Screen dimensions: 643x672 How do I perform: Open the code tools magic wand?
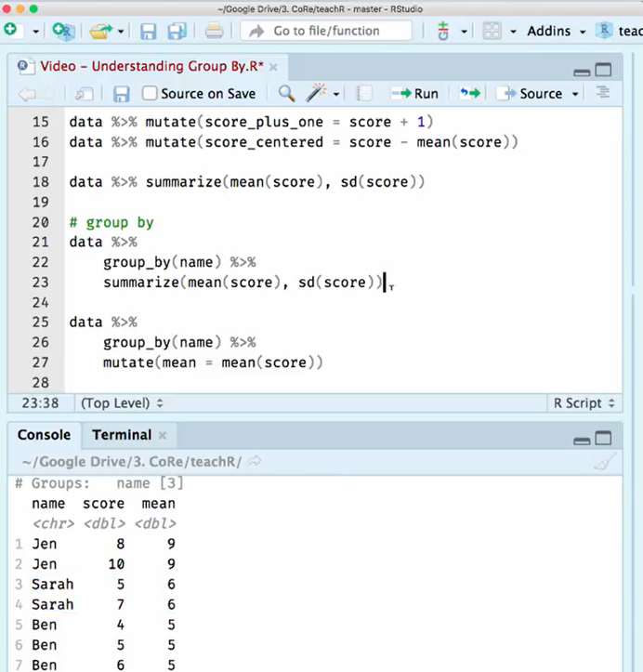(317, 93)
